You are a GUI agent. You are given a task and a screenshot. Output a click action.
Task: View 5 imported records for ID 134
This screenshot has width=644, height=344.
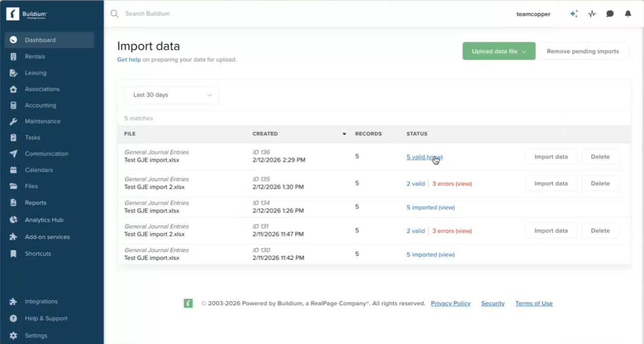[x=431, y=207]
